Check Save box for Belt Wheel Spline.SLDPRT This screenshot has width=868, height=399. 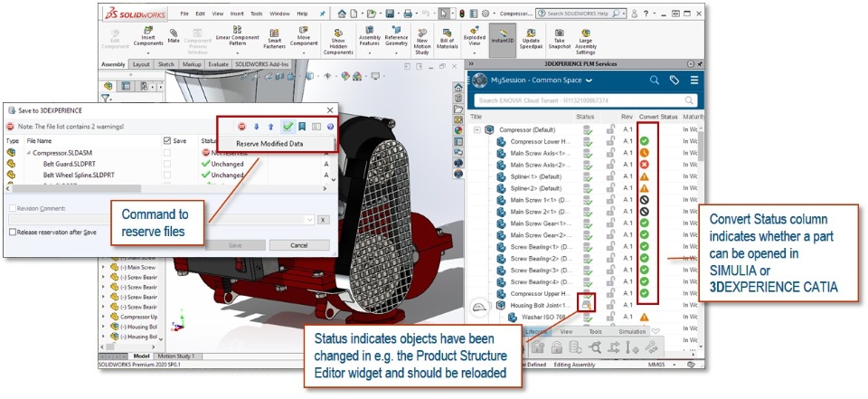click(167, 176)
